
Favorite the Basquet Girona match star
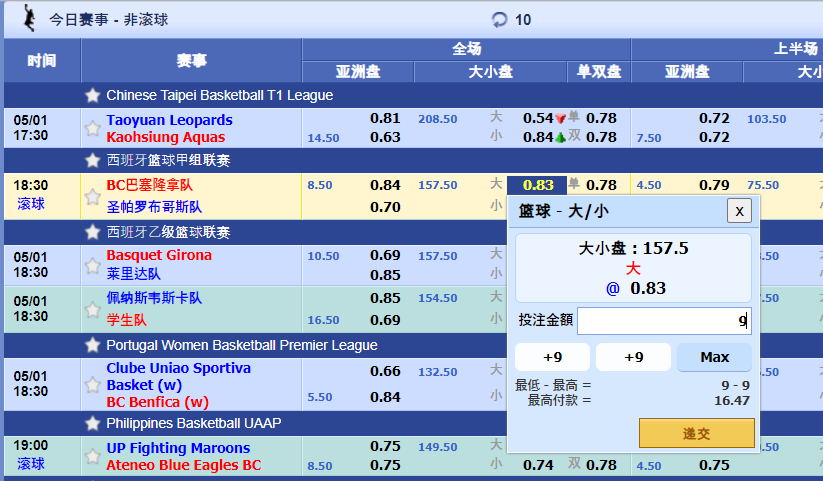(93, 264)
